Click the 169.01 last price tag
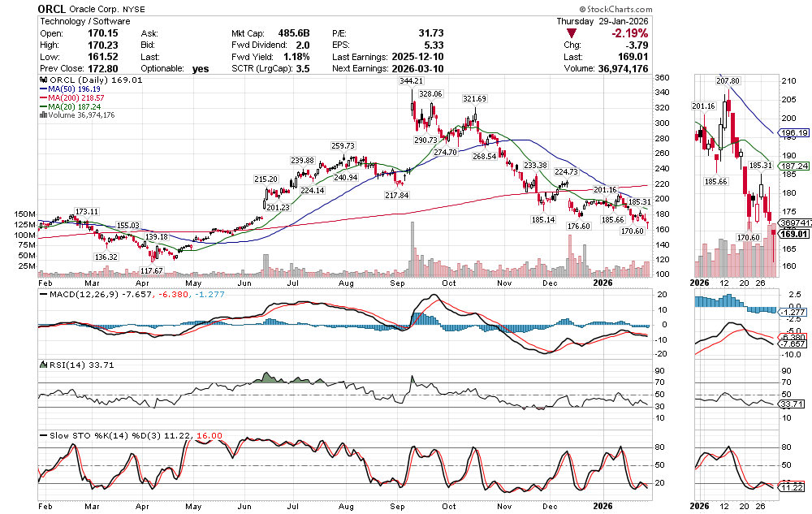This screenshot has height=514, width=812. [792, 234]
